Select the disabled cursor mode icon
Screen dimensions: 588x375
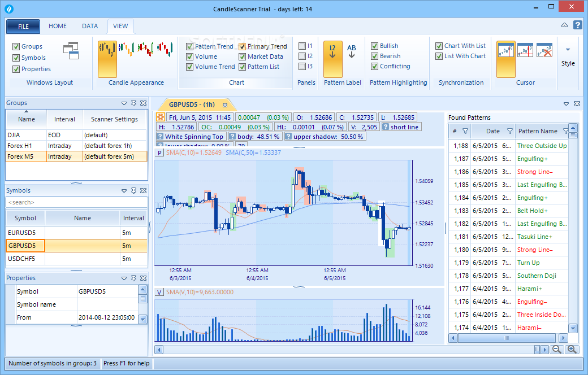tap(544, 50)
